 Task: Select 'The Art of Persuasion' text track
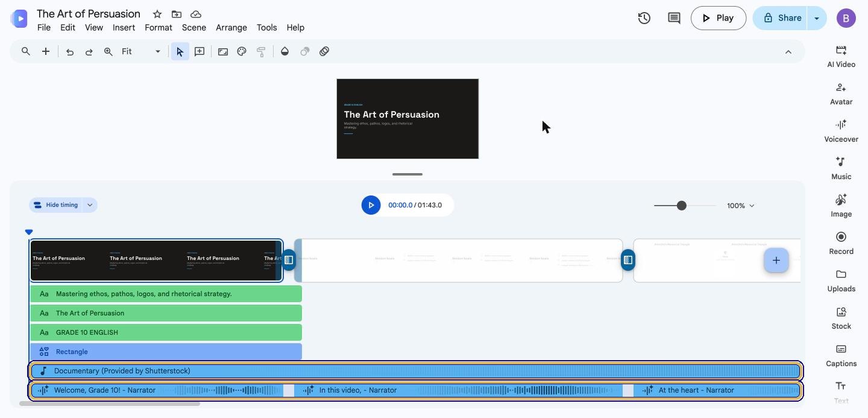pos(166,313)
